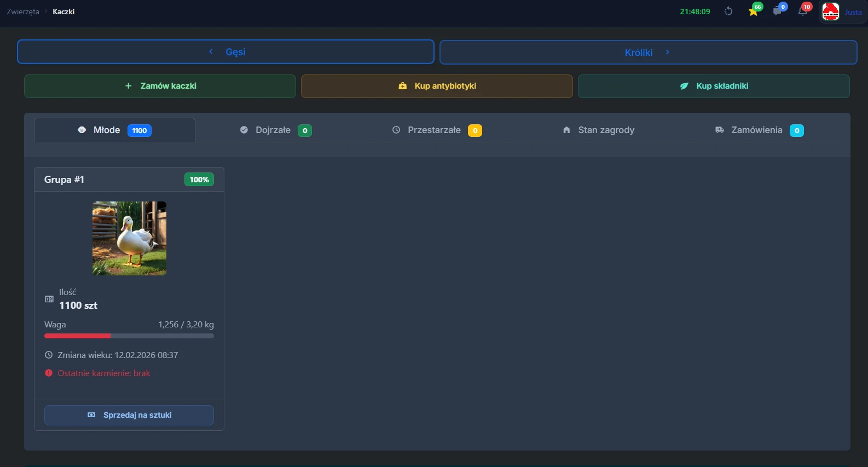This screenshot has width=868, height=467.
Task: Order ducks with Zamów kaczki button
Action: tap(160, 86)
